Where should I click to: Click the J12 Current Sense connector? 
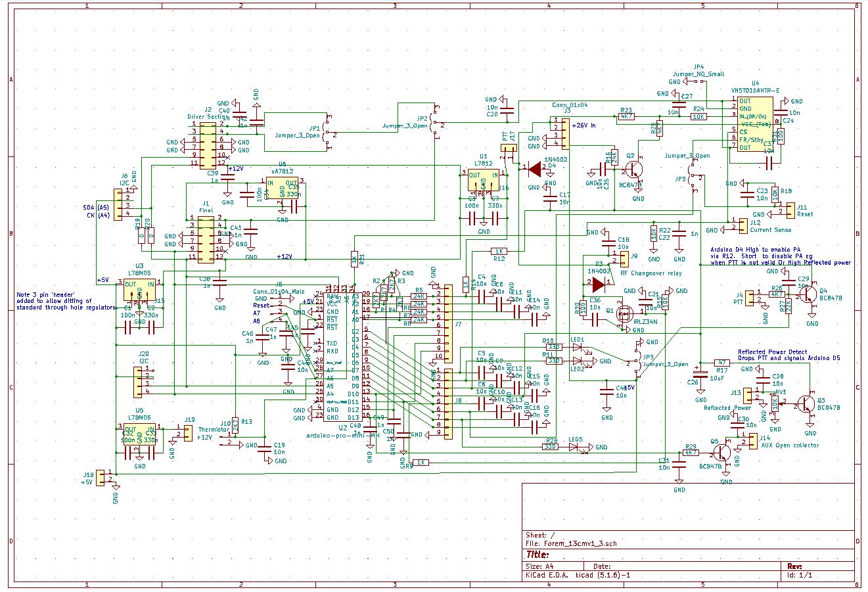[x=742, y=225]
